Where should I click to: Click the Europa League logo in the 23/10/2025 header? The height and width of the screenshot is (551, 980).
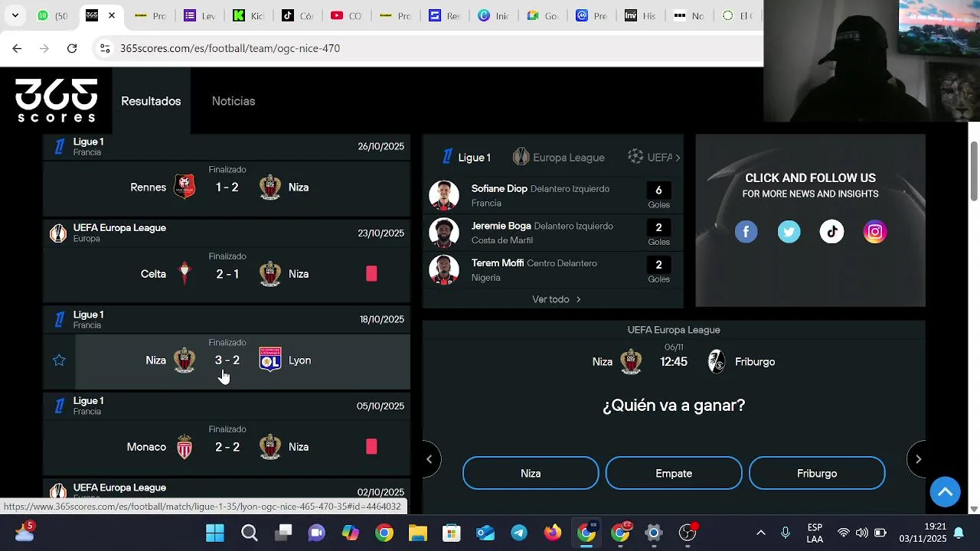pos(58,233)
